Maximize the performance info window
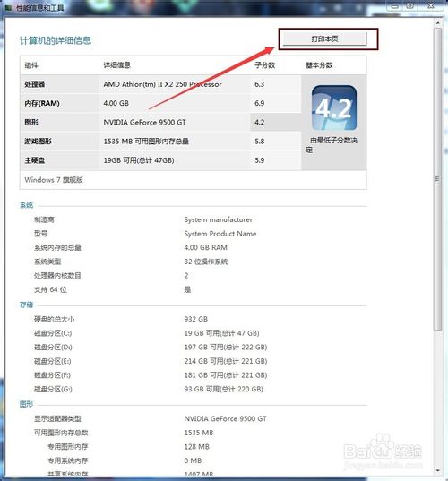 tap(410, 6)
